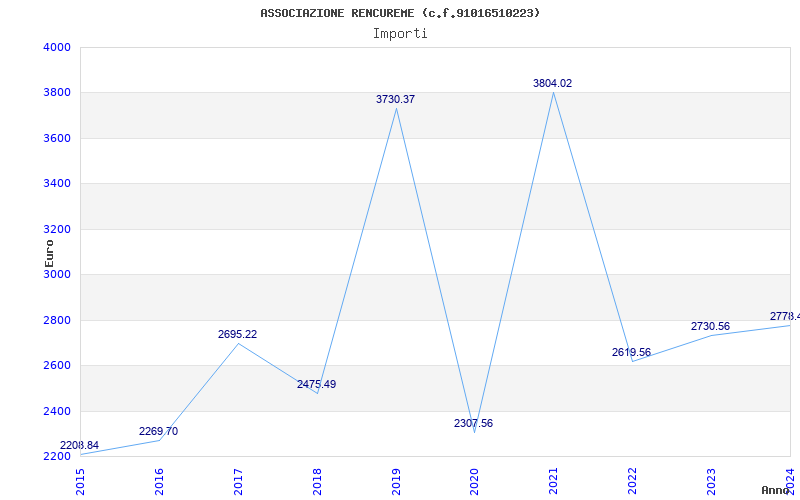
Task: Click the x-axis year 2020
Action: click(474, 481)
